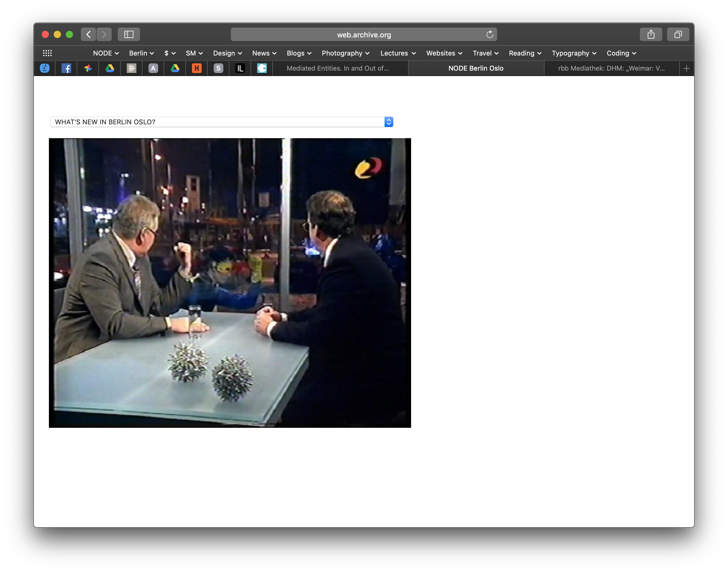Toggle the sidebar panel
728x572 pixels.
(129, 34)
